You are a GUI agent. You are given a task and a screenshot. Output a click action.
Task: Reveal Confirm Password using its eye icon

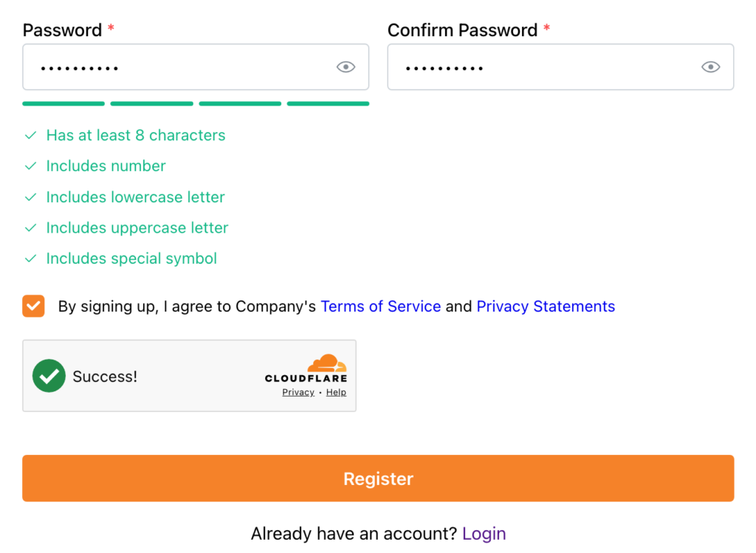(x=711, y=67)
